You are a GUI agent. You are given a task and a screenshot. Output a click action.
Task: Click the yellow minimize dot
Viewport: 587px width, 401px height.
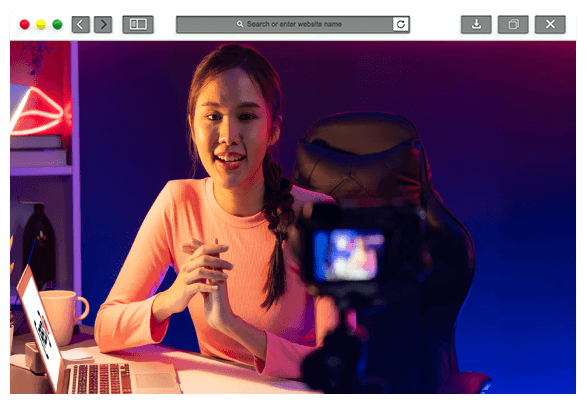coord(41,25)
